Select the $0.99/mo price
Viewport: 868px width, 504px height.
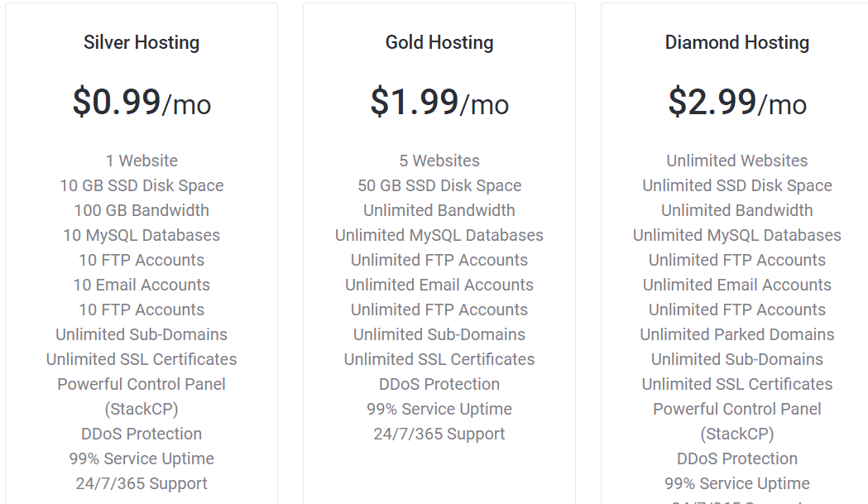[x=141, y=102]
